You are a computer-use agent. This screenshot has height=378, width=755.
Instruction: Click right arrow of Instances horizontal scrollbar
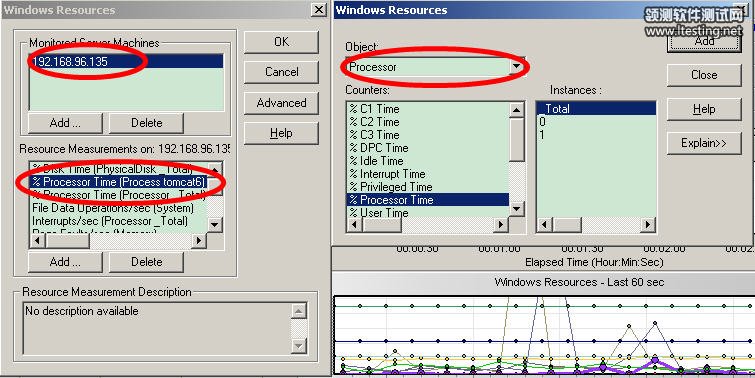pyautogui.click(x=648, y=224)
